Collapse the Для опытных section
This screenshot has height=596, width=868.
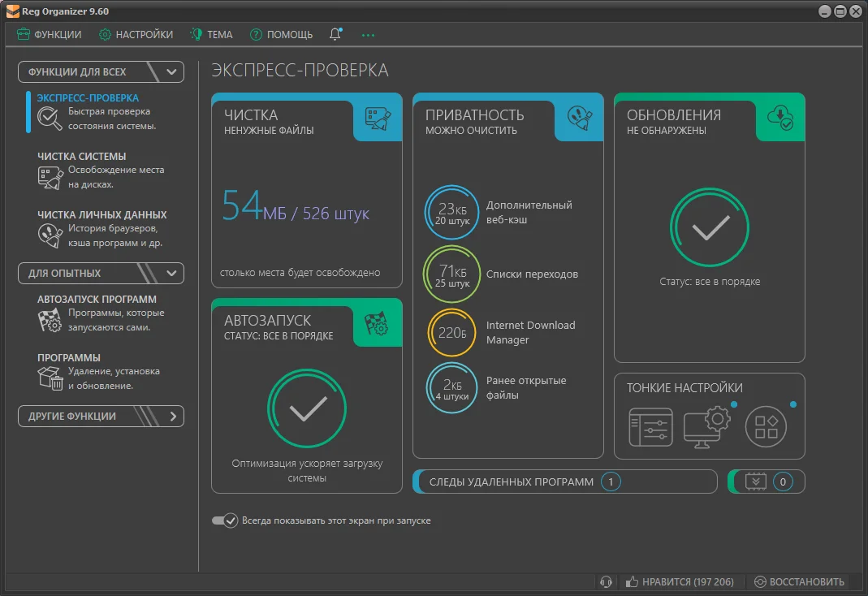171,274
